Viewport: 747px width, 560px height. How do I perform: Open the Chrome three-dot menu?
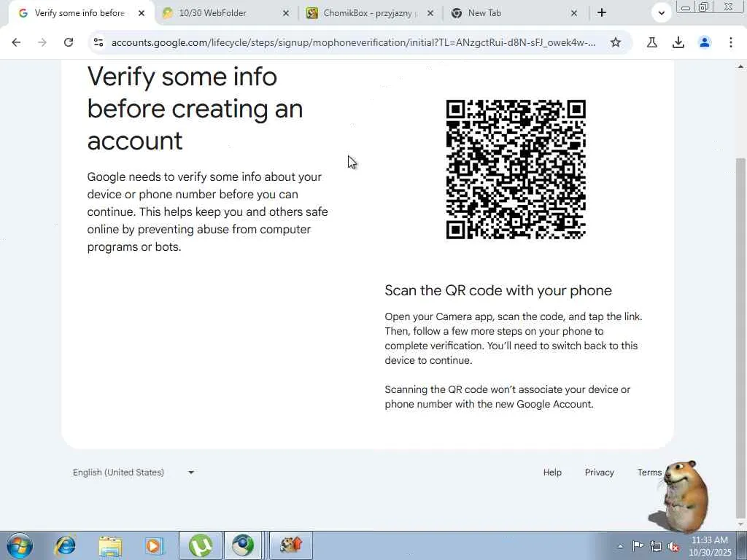click(731, 42)
